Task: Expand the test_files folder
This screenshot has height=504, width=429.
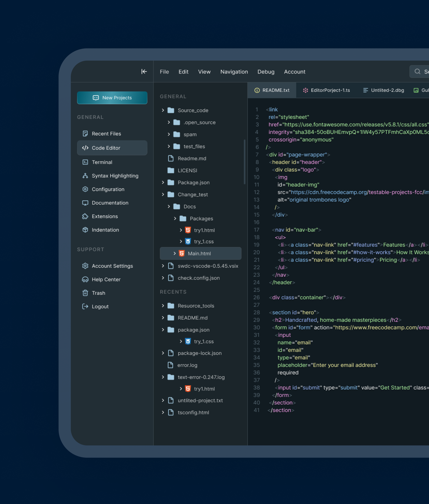Action: (169, 146)
